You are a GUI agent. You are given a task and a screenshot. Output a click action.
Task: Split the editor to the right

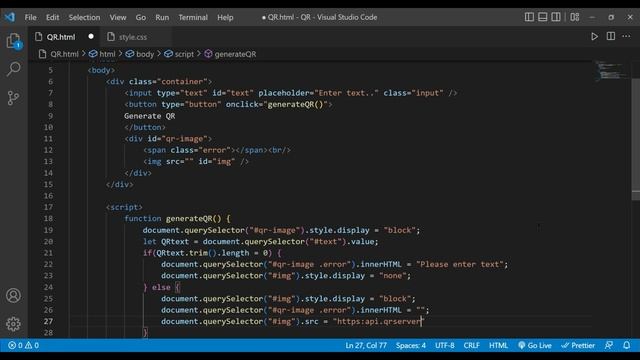611,36
